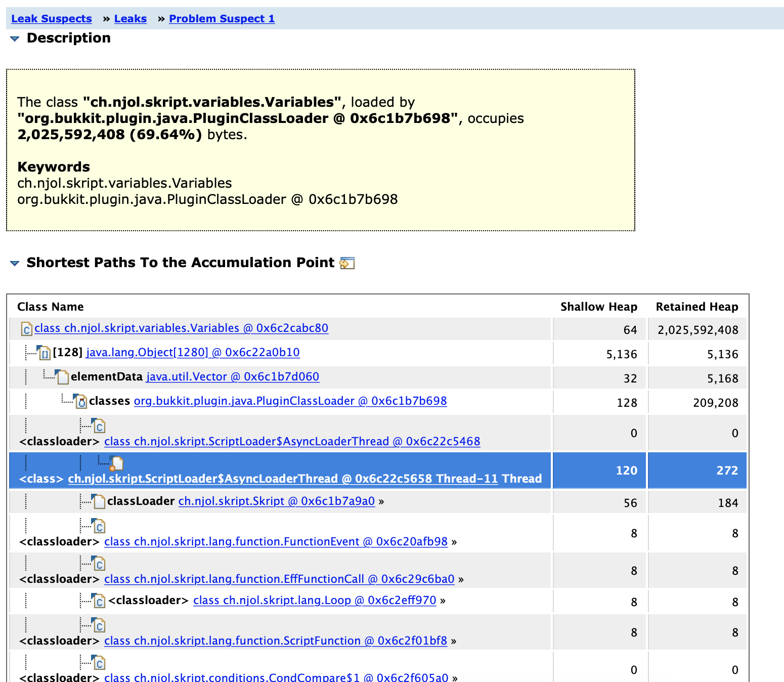Click the Shallow Heap column header
The width and height of the screenshot is (784, 682).
[x=599, y=307]
